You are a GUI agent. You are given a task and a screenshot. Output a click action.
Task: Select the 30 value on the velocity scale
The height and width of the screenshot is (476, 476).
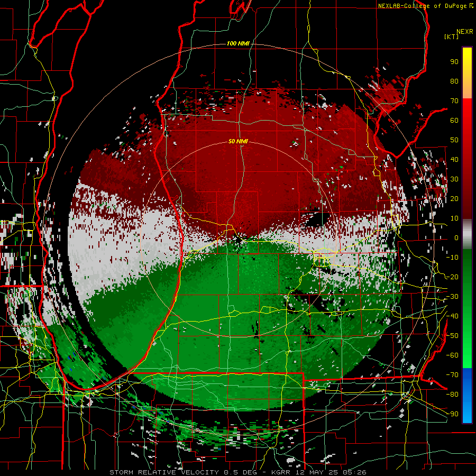click(x=454, y=179)
